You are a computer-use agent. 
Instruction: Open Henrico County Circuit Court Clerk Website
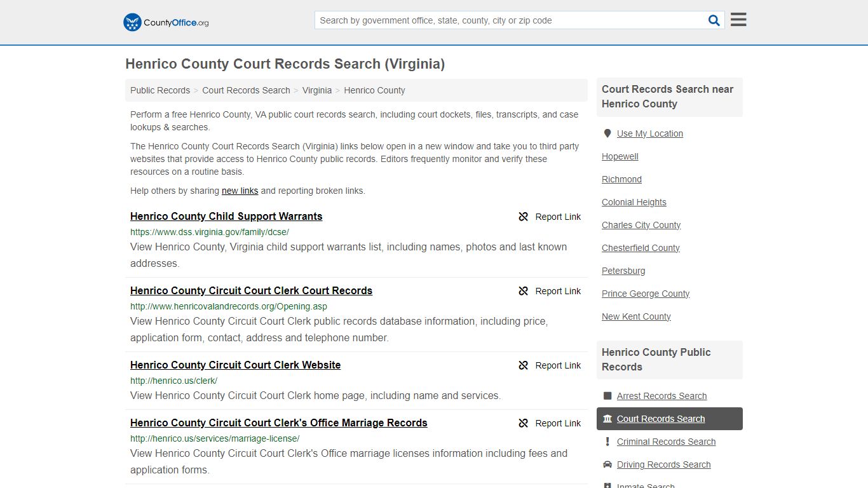(235, 365)
